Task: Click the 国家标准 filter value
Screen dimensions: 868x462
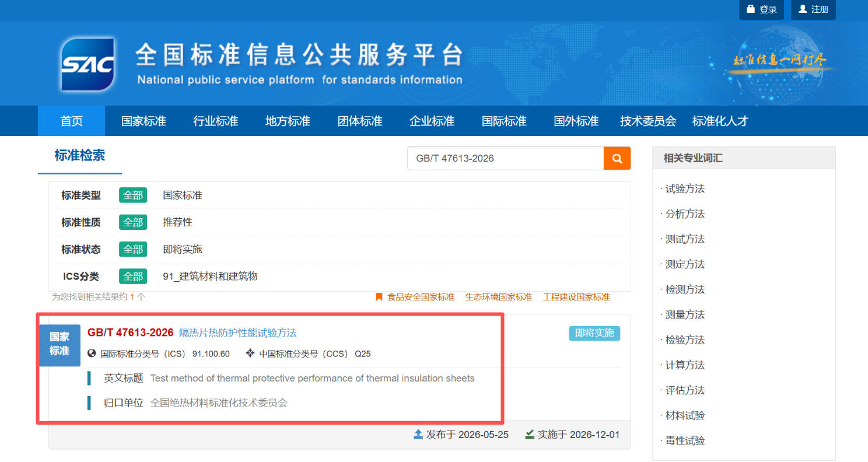Action: click(183, 195)
